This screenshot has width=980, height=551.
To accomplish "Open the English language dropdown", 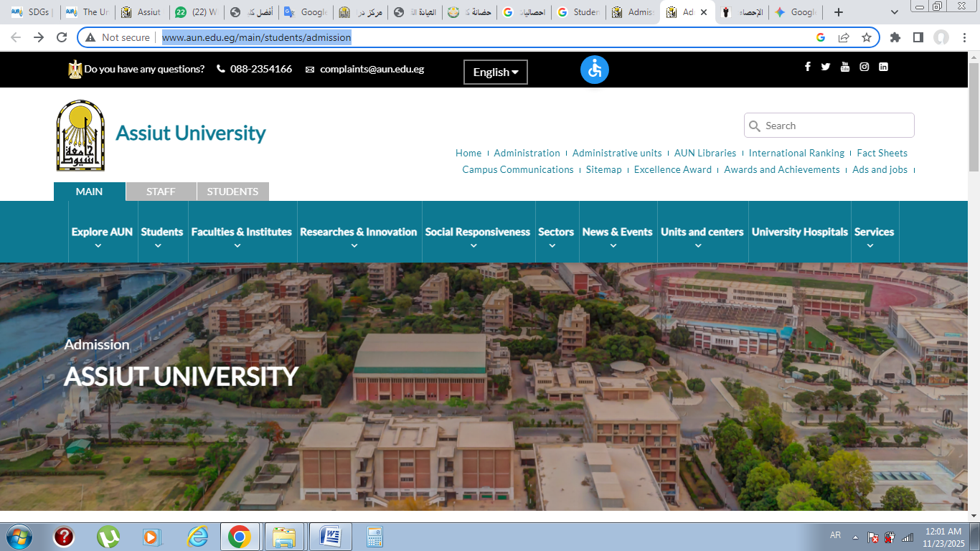I will click(495, 72).
